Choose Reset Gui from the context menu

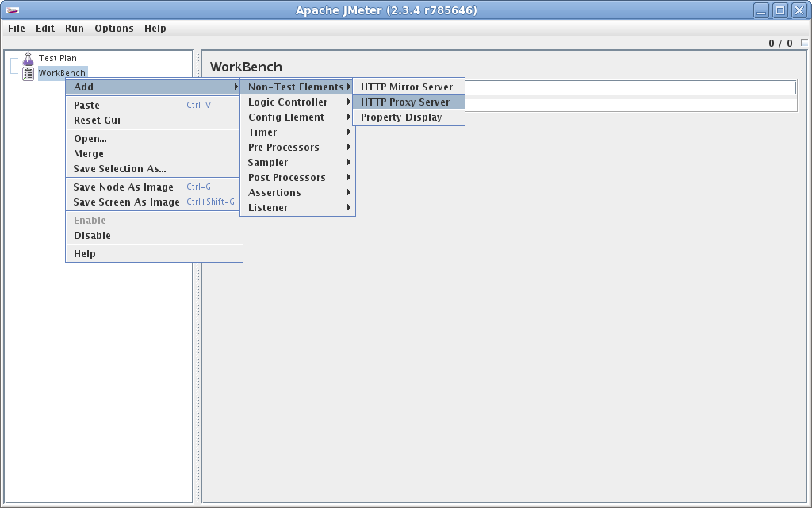[154, 121]
